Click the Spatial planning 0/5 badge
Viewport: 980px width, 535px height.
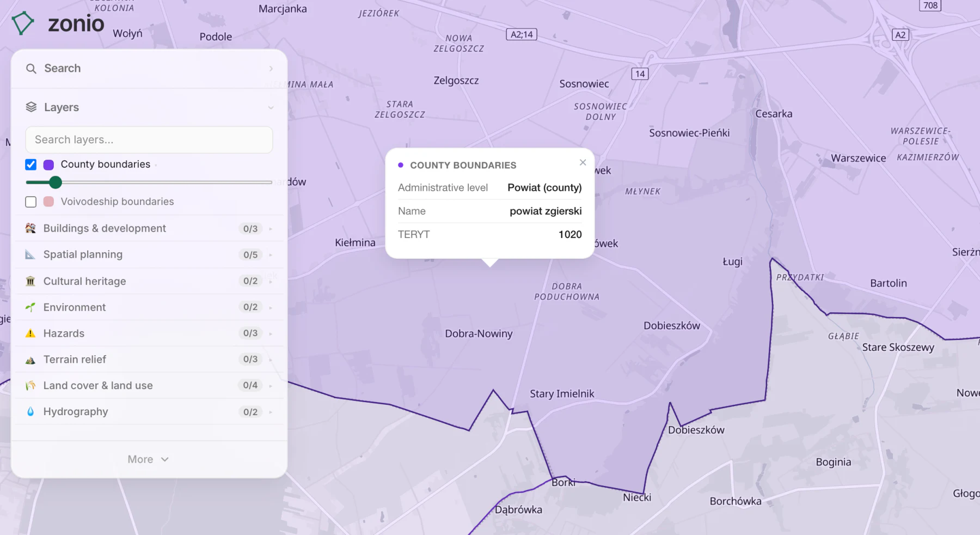[250, 255]
